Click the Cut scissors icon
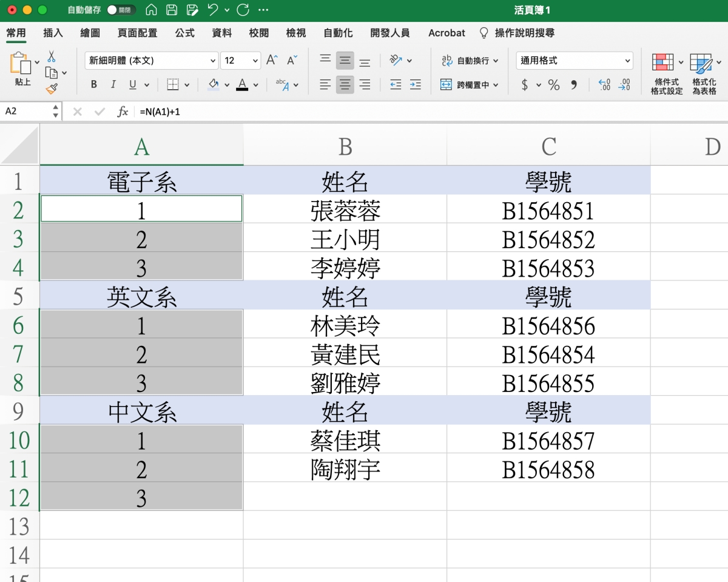The width and height of the screenshot is (728, 582). pos(52,56)
